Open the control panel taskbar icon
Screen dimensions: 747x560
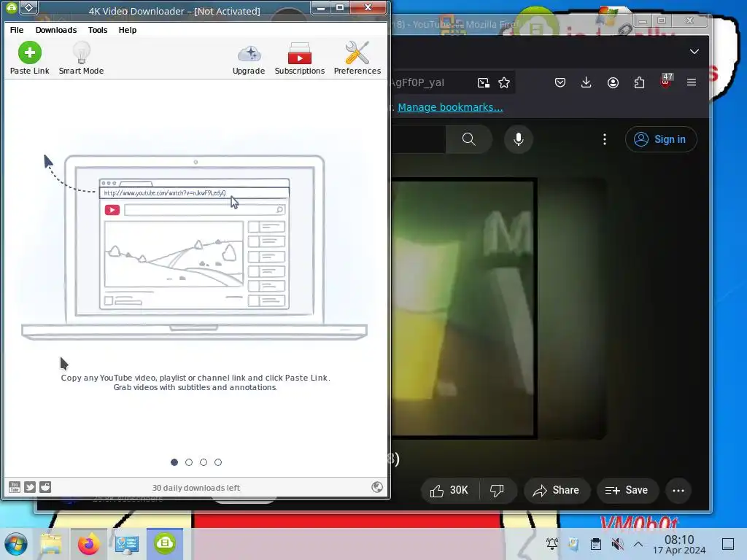[x=127, y=544]
